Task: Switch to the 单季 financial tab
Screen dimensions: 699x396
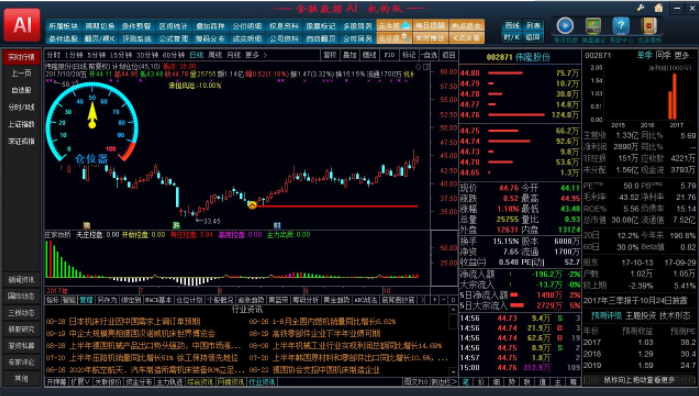Action: click(x=644, y=55)
